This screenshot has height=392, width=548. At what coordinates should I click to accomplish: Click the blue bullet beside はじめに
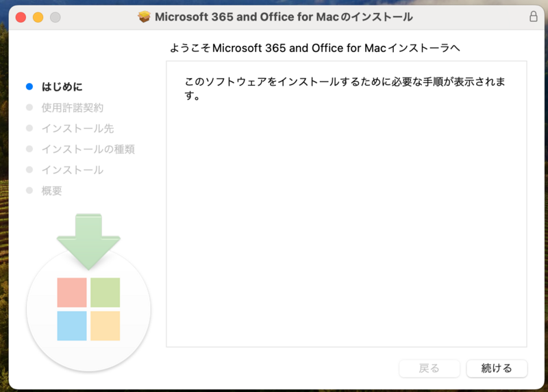pyautogui.click(x=29, y=86)
